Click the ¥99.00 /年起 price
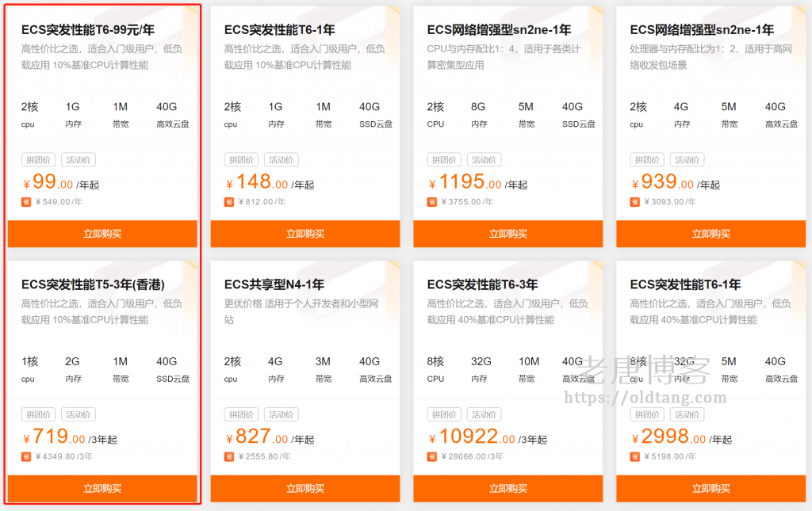 point(61,182)
